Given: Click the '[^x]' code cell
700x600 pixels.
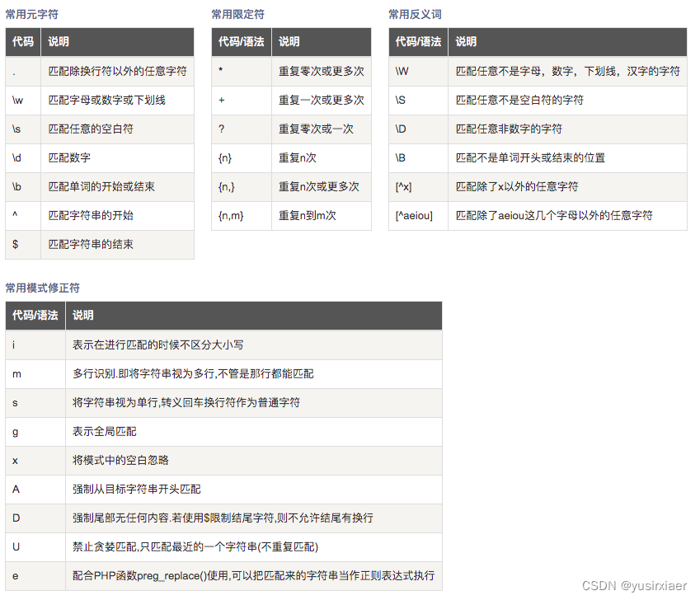Looking at the screenshot, I should click(x=418, y=187).
